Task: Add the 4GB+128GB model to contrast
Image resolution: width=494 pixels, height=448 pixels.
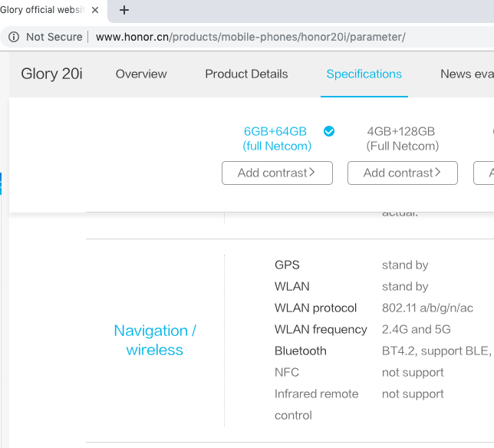Action: tap(402, 173)
